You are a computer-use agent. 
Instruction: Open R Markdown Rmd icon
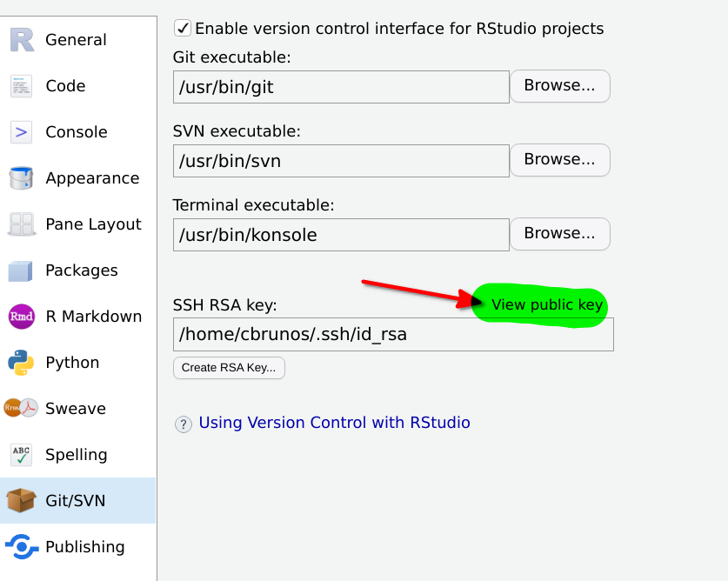22,317
